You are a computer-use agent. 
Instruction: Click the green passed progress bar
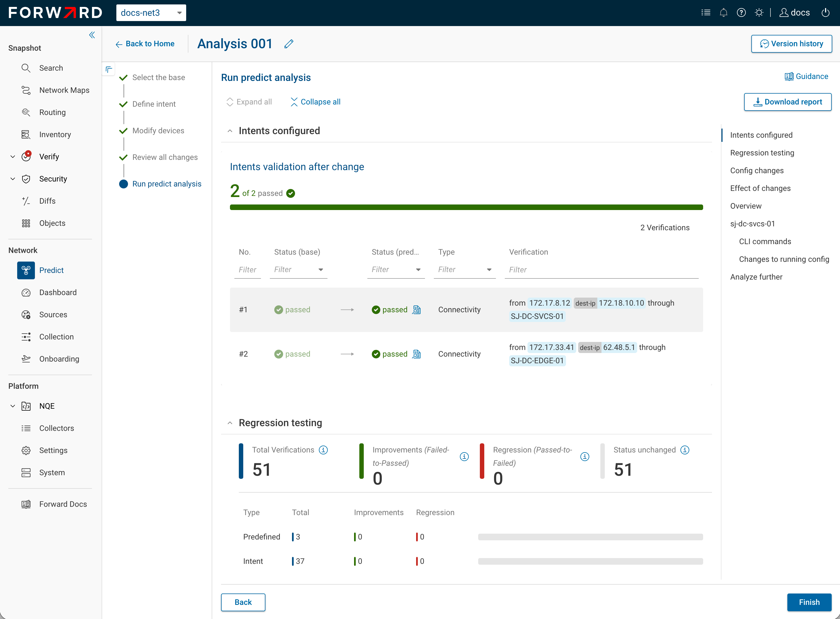pos(466,207)
